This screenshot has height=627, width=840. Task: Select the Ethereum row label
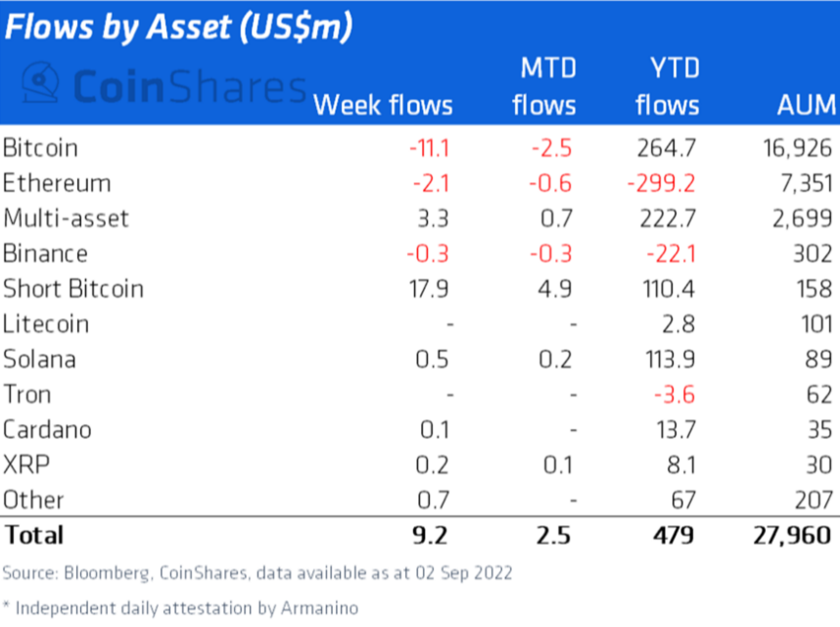tap(57, 183)
